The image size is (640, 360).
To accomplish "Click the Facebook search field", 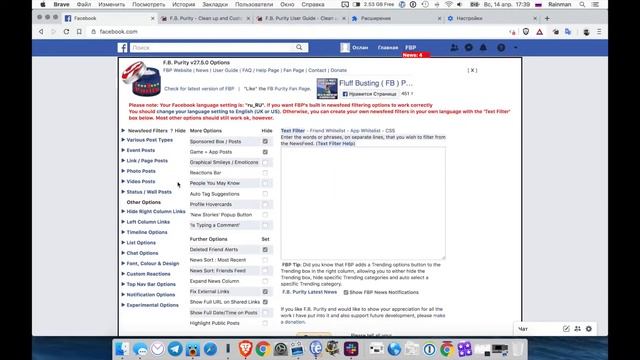I will pos(219,47).
